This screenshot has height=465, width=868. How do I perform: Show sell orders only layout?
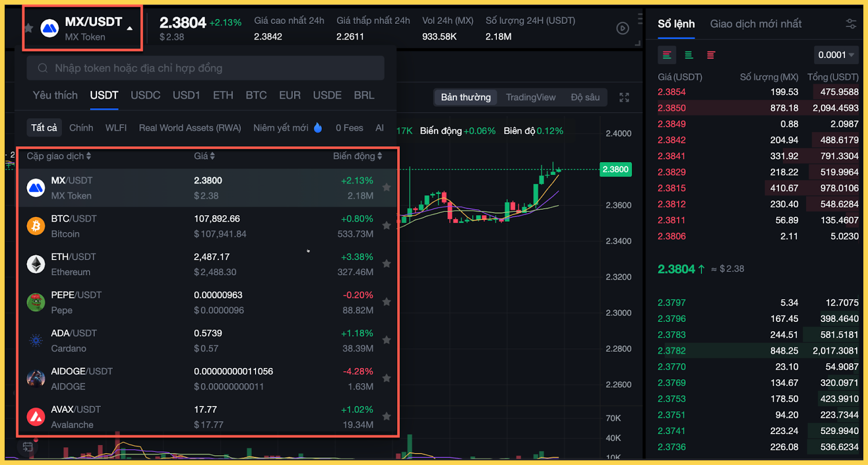(711, 55)
